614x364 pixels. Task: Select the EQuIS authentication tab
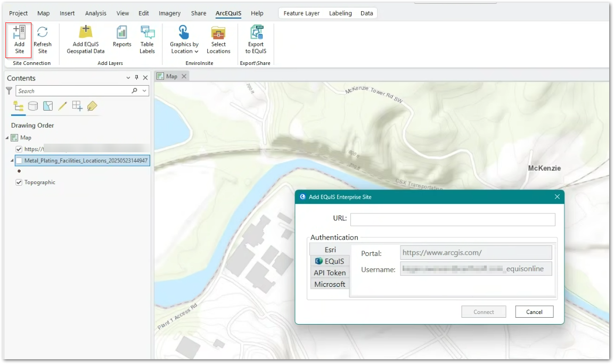pyautogui.click(x=330, y=261)
